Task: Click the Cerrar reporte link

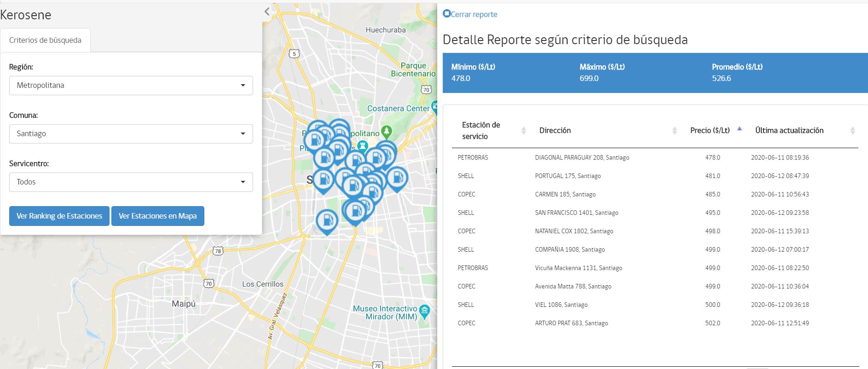Action: pyautogui.click(x=474, y=14)
